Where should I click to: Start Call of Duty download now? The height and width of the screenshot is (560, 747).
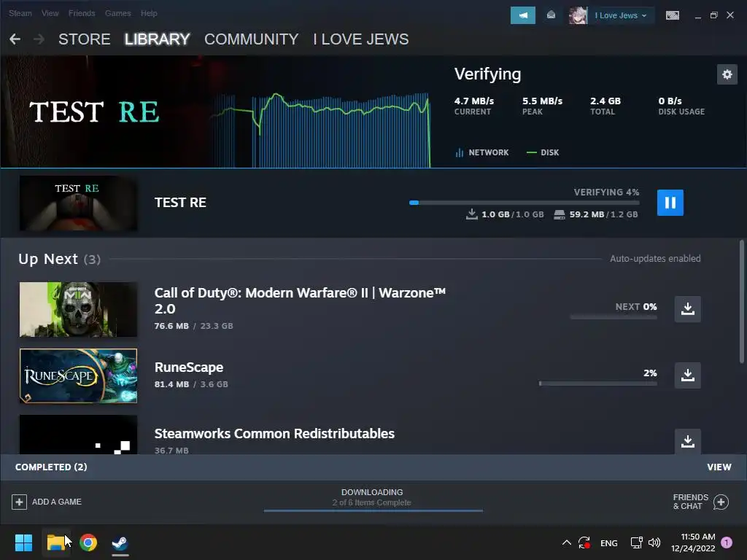tap(687, 309)
